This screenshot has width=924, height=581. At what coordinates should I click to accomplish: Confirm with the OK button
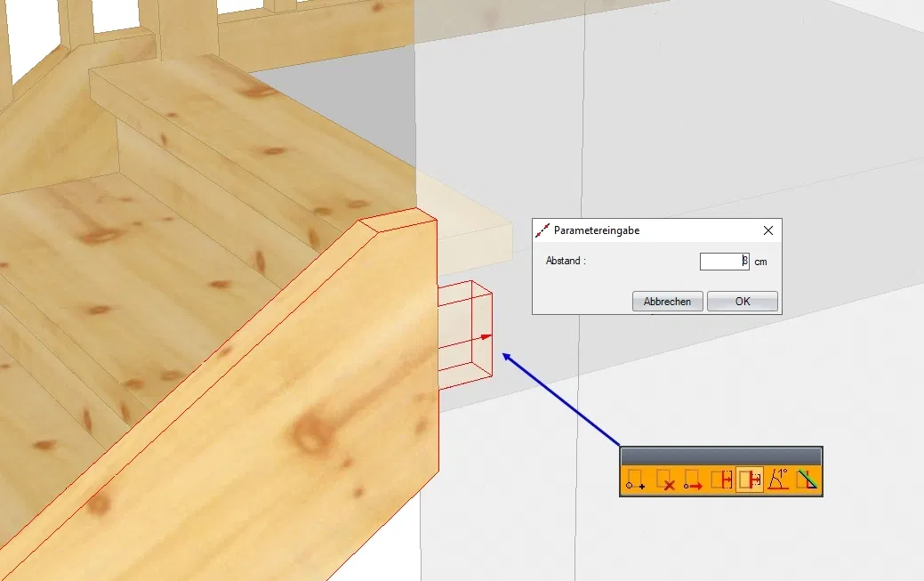[743, 302]
